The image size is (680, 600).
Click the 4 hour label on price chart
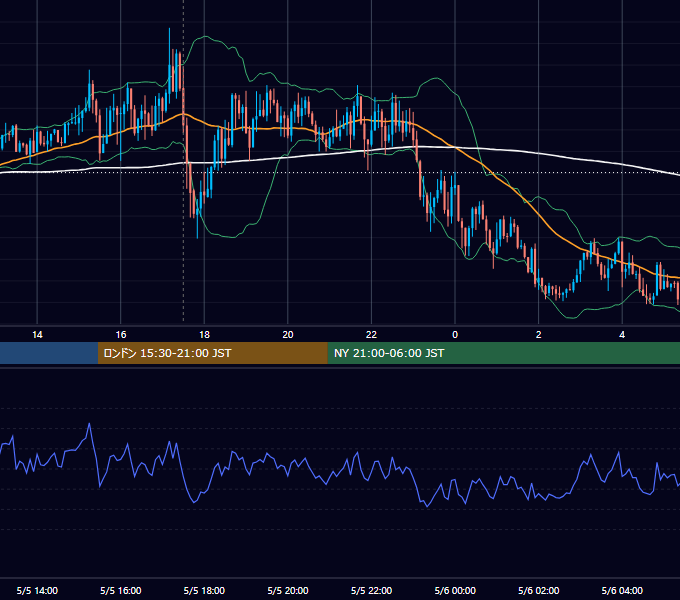622,335
